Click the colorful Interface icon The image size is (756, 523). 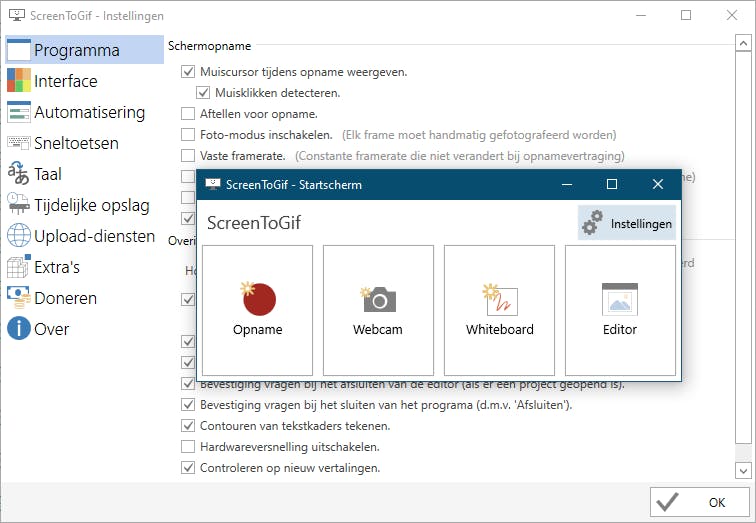pos(19,80)
